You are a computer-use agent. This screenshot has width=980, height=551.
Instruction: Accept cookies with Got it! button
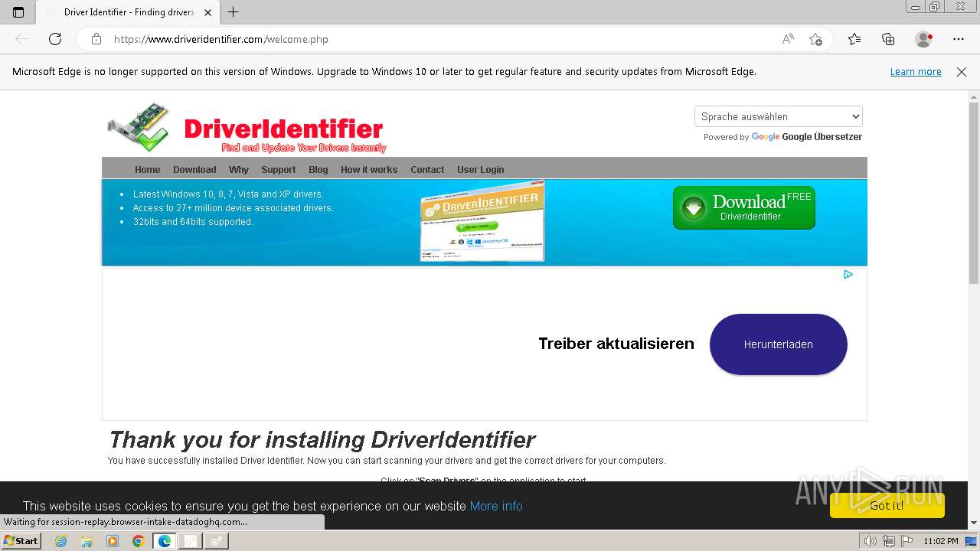click(887, 505)
